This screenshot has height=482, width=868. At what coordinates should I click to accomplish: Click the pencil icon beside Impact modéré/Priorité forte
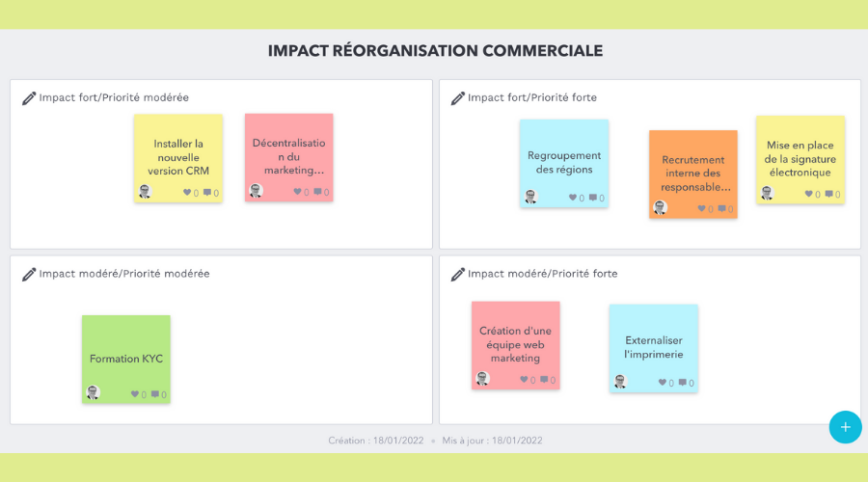coord(458,275)
